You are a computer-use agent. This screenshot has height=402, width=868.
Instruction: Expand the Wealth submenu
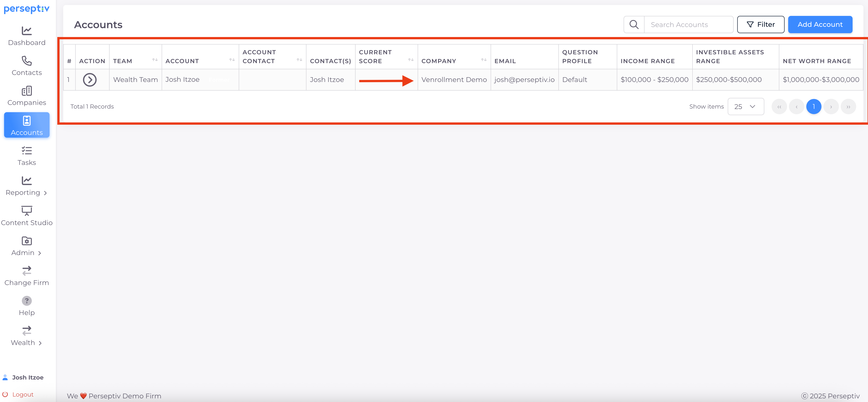27,343
